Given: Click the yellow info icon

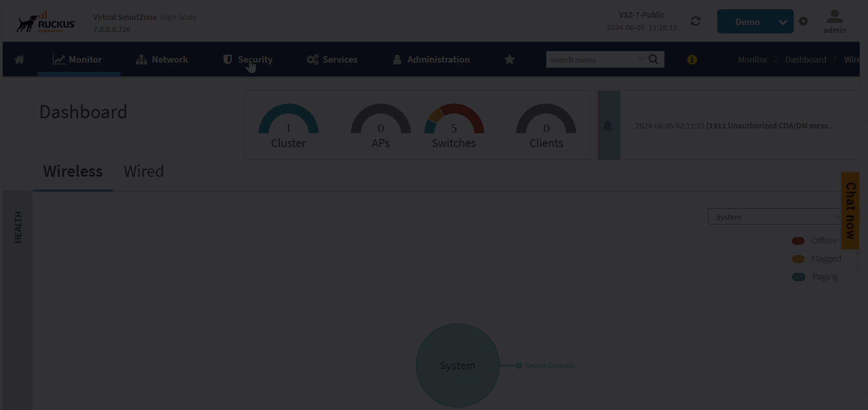Looking at the screenshot, I should pyautogui.click(x=692, y=59).
